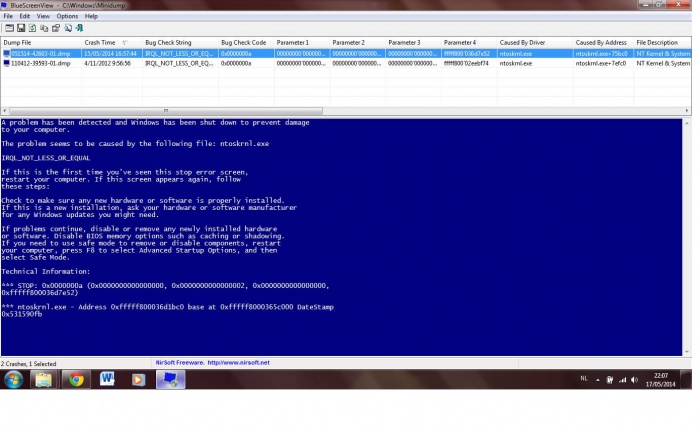Click crash time 15/05/2014 16:57:44
This screenshot has width=700, height=432.
click(110, 54)
